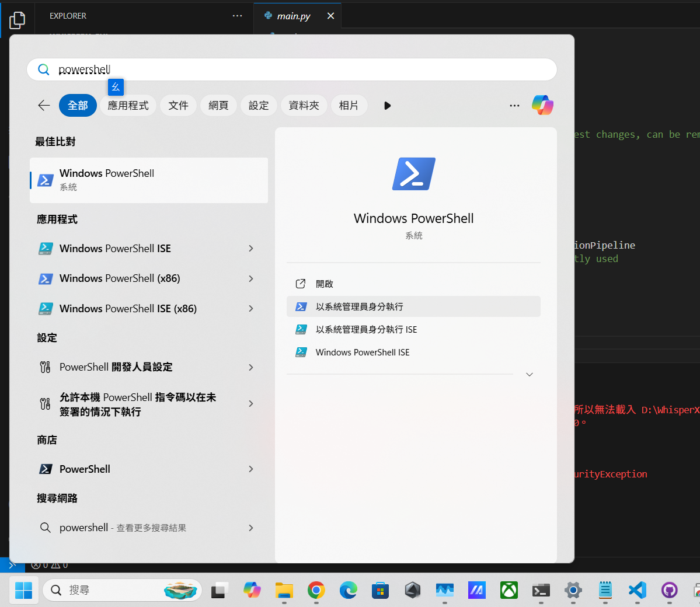The image size is (700, 607).
Task: Open search panel more options ellipsis
Action: 514,105
